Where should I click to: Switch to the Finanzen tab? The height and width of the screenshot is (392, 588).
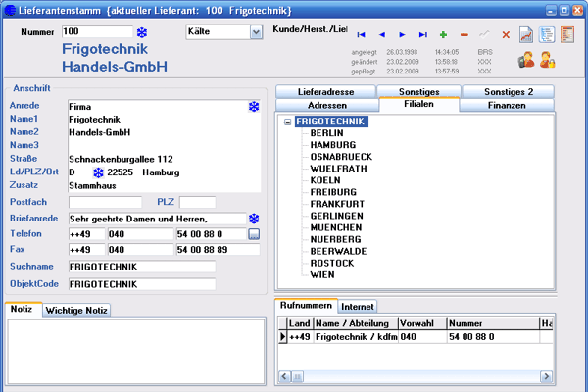click(x=507, y=106)
